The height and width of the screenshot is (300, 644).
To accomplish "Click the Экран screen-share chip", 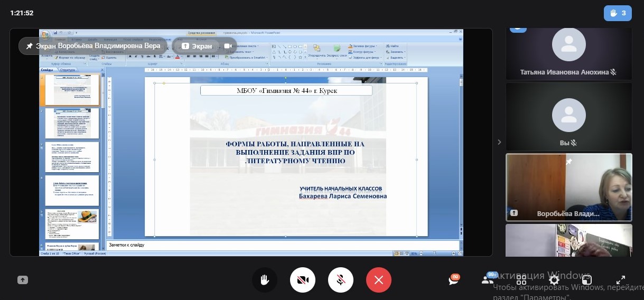I will point(197,46).
